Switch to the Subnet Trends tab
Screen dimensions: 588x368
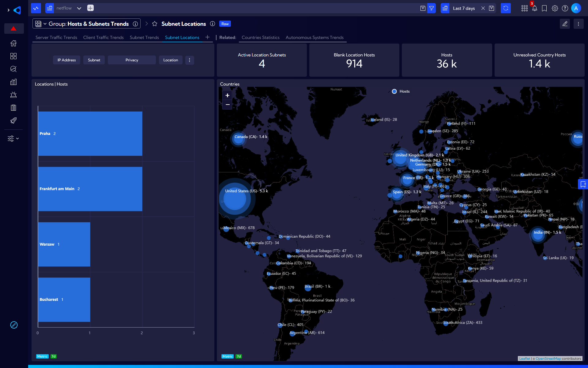[144, 37]
